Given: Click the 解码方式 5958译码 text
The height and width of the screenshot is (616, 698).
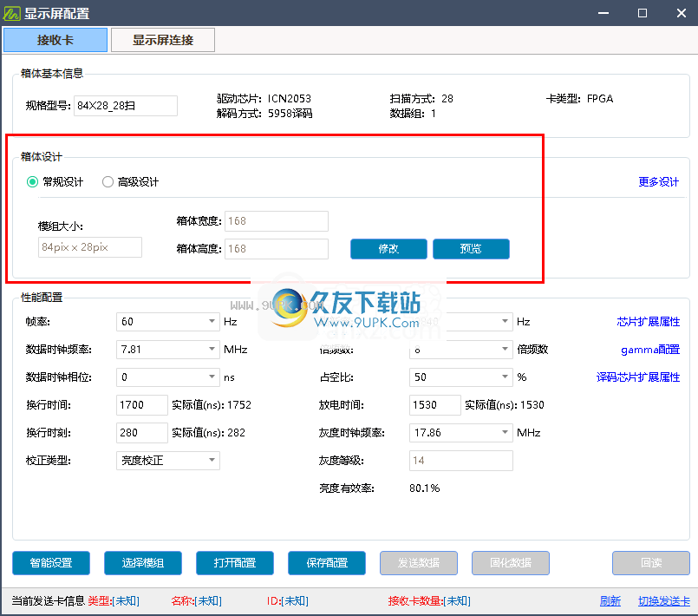Looking at the screenshot, I should click(x=264, y=114).
